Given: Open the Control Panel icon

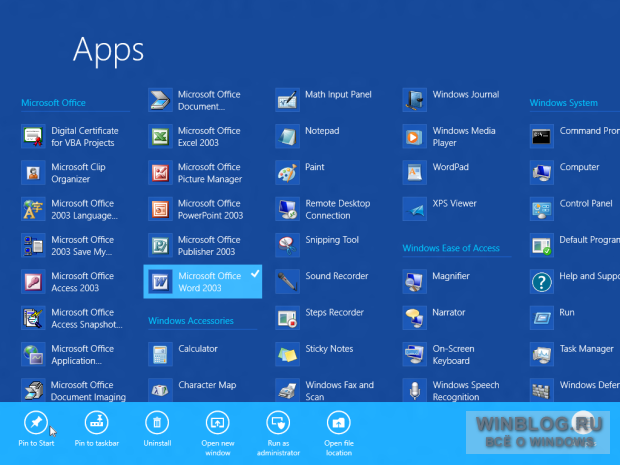Looking at the screenshot, I should click(542, 209).
